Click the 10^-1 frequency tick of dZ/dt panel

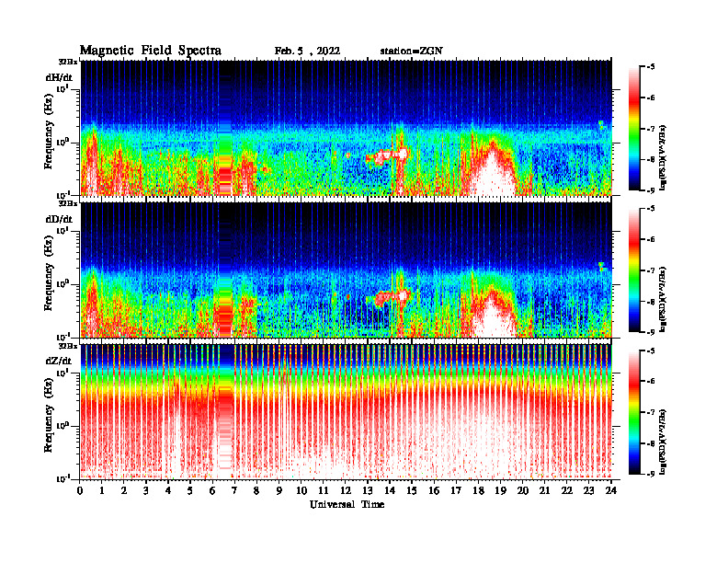(x=63, y=478)
